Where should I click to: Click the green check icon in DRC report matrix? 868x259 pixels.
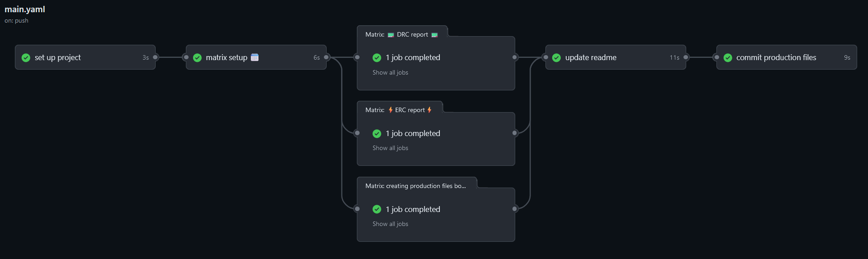click(377, 57)
